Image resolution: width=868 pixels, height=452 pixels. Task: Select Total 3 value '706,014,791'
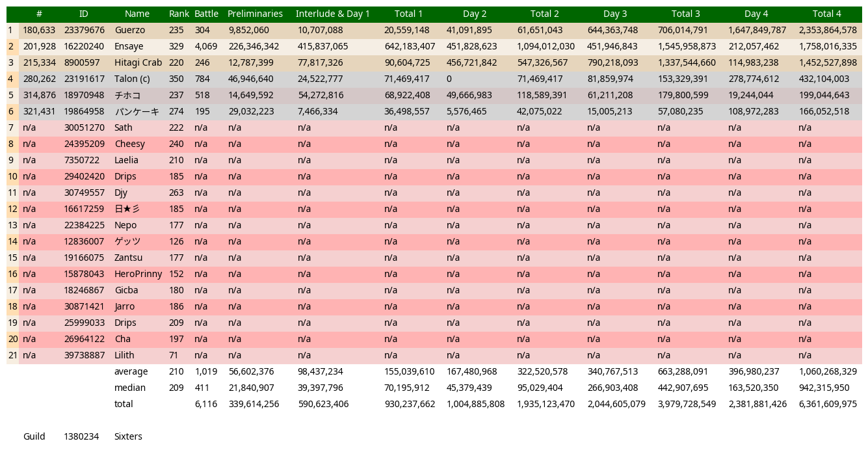pos(683,30)
